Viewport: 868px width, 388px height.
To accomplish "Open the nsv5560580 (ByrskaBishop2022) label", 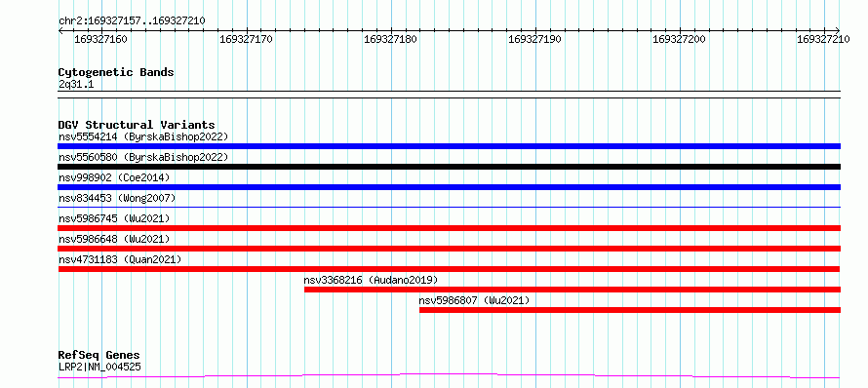I will (x=143, y=157).
